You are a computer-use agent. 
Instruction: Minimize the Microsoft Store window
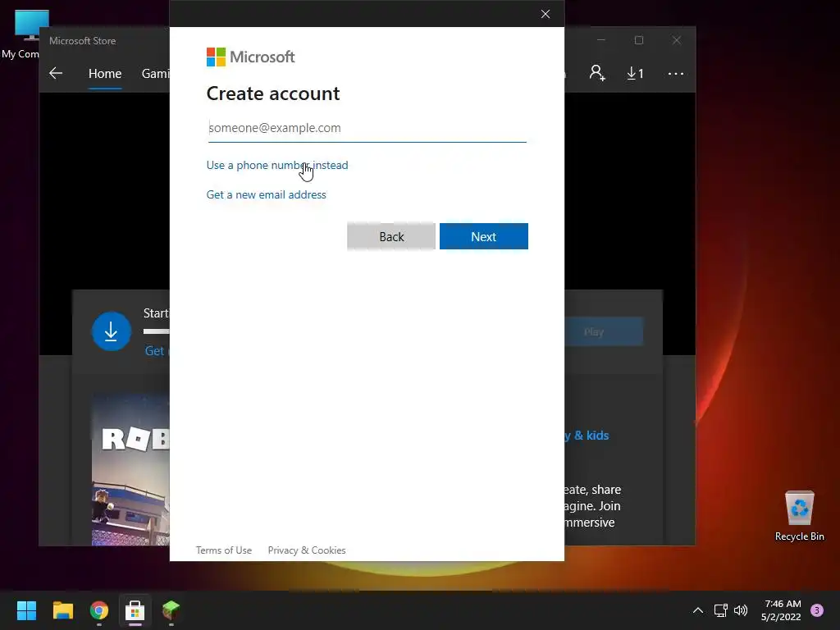point(601,40)
